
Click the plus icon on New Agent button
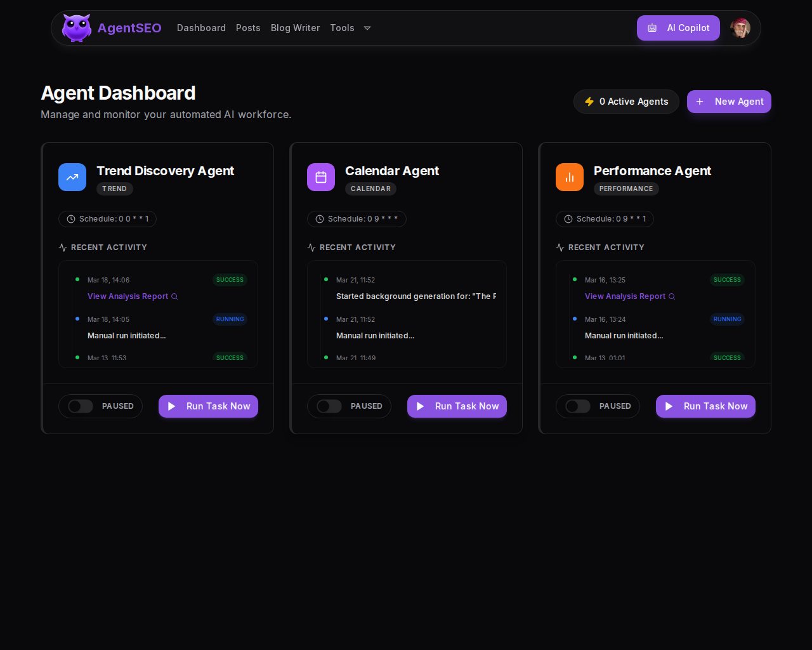(700, 102)
